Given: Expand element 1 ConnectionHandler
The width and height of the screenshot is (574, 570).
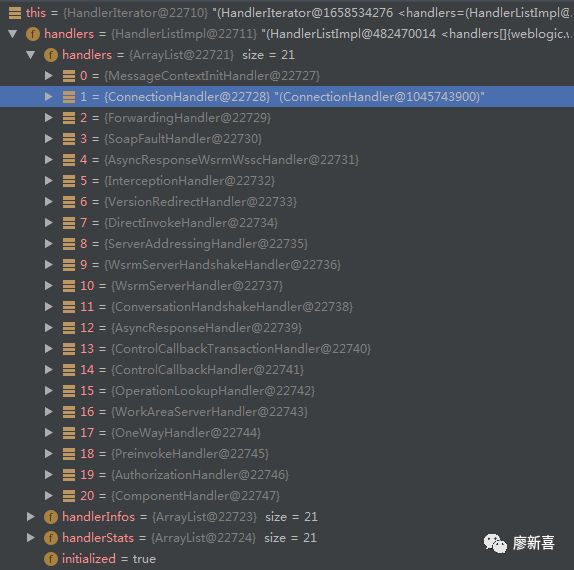Looking at the screenshot, I should coord(48,97).
